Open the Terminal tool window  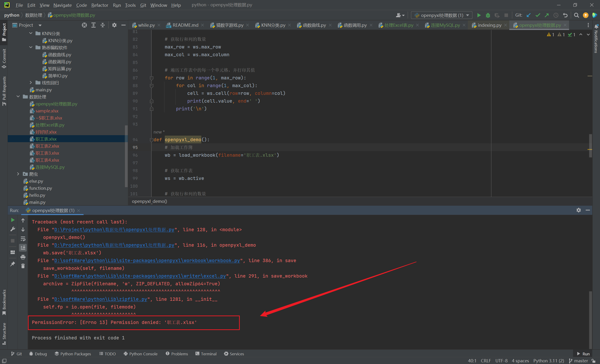pos(206,354)
